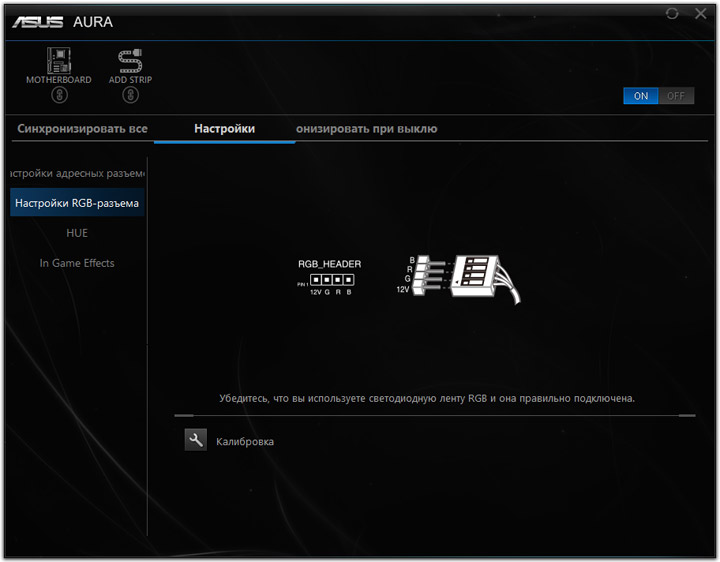
Task: Select the Add Strip device icon
Action: tap(130, 61)
